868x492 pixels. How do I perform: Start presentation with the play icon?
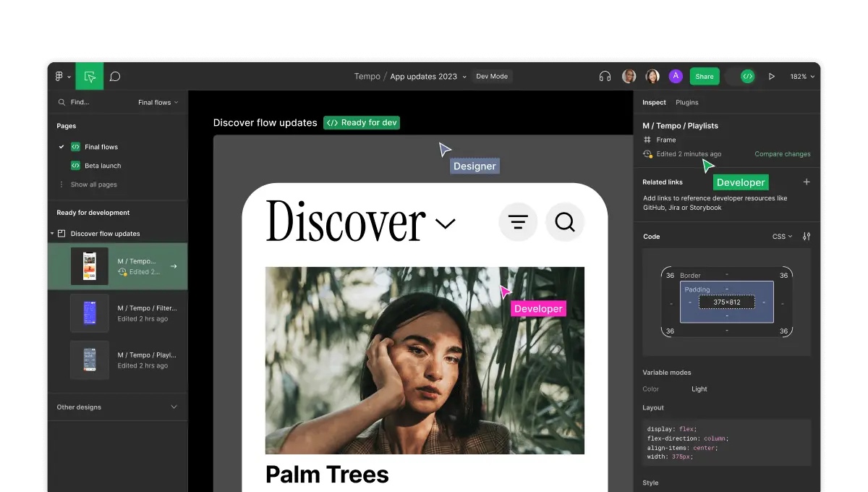click(772, 76)
